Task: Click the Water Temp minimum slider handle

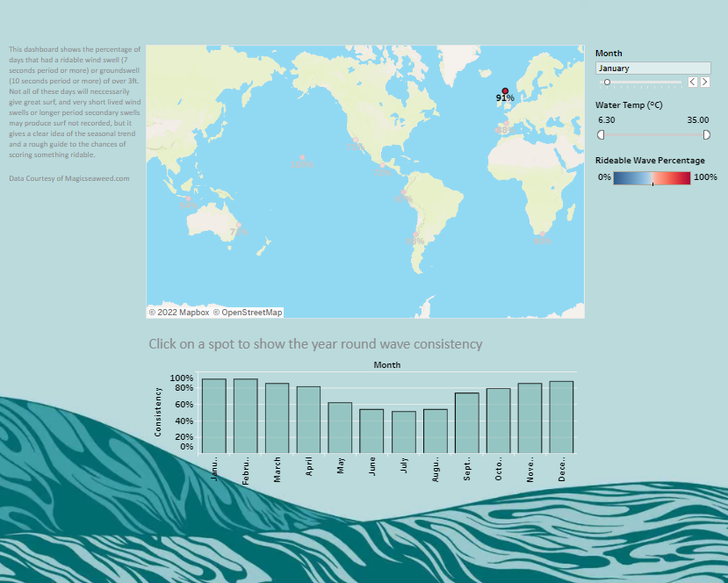Action: [601, 134]
